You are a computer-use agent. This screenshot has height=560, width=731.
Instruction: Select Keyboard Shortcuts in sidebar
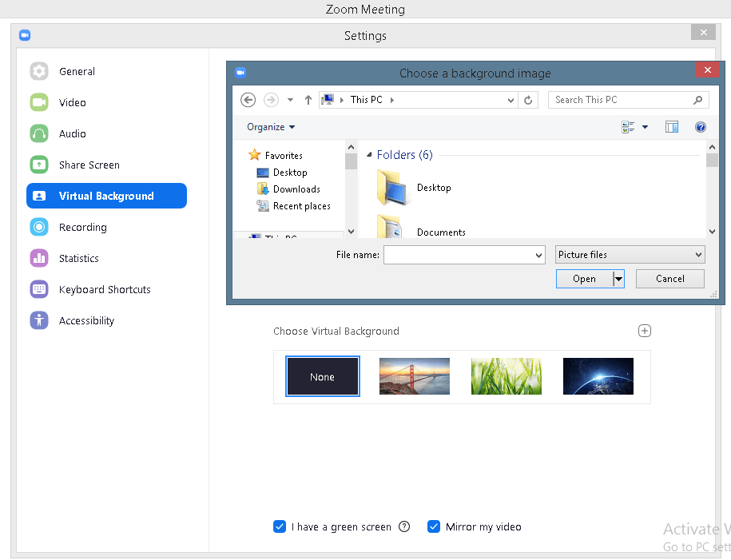pyautogui.click(x=105, y=289)
